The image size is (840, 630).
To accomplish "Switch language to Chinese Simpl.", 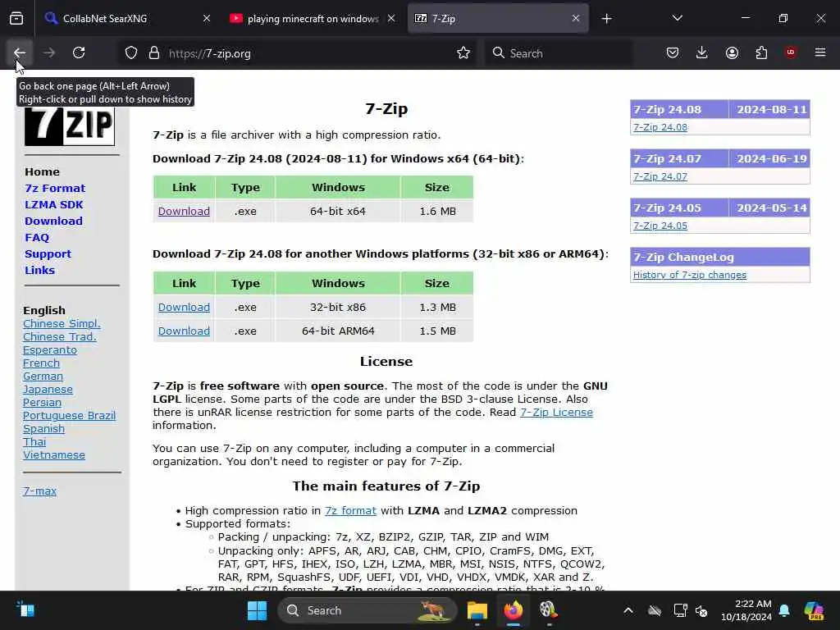I will [x=62, y=323].
